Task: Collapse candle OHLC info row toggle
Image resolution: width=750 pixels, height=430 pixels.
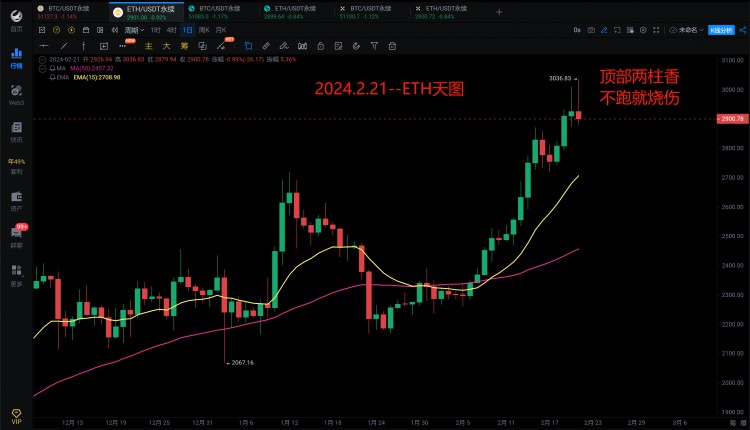Action: (x=42, y=60)
